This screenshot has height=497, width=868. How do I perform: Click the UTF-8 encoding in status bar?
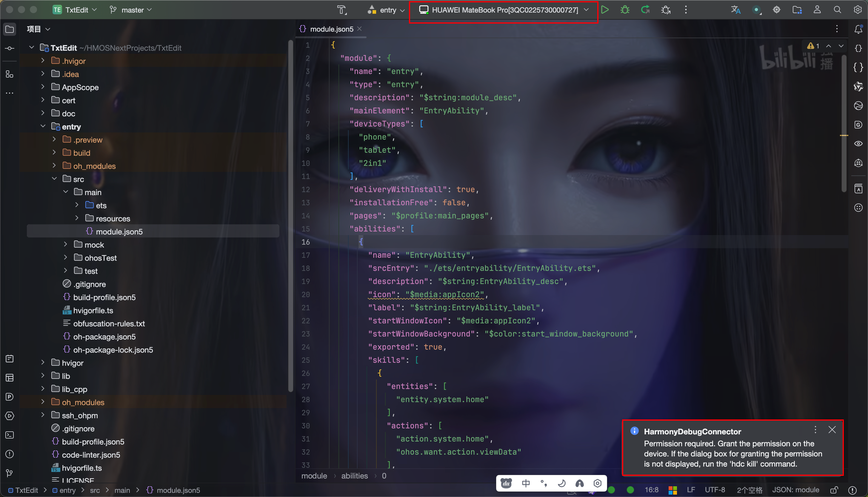pyautogui.click(x=715, y=490)
